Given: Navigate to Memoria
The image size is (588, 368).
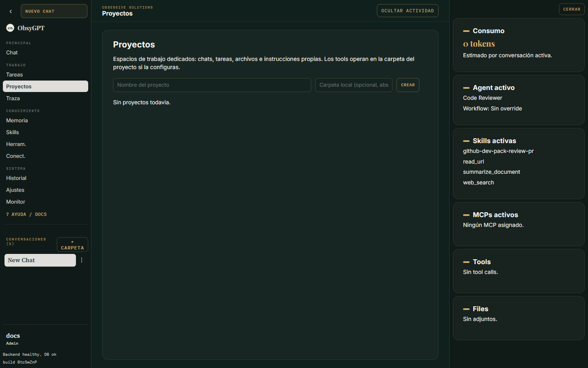Looking at the screenshot, I should 45,121.
